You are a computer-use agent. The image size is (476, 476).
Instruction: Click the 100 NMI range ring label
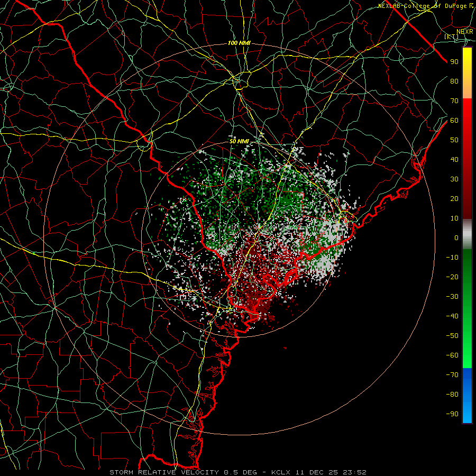[x=239, y=43]
